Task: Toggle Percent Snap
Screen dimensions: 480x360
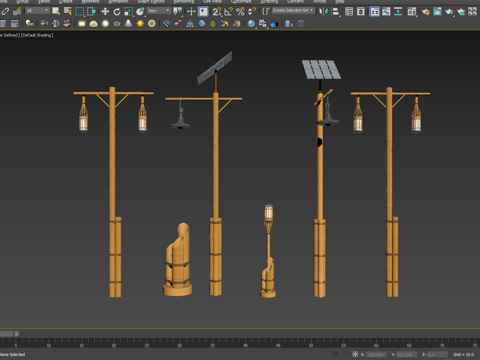Action: [240, 12]
